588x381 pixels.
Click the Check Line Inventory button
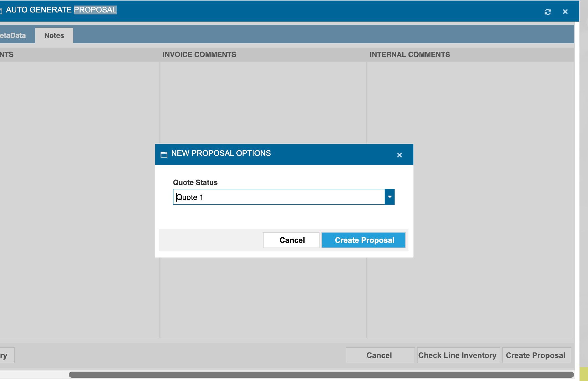pos(458,355)
